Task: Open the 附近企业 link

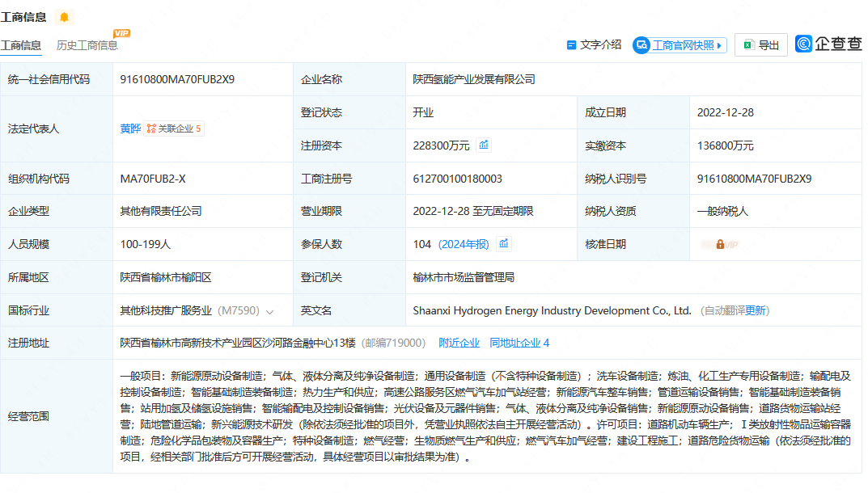Action: pyautogui.click(x=459, y=343)
